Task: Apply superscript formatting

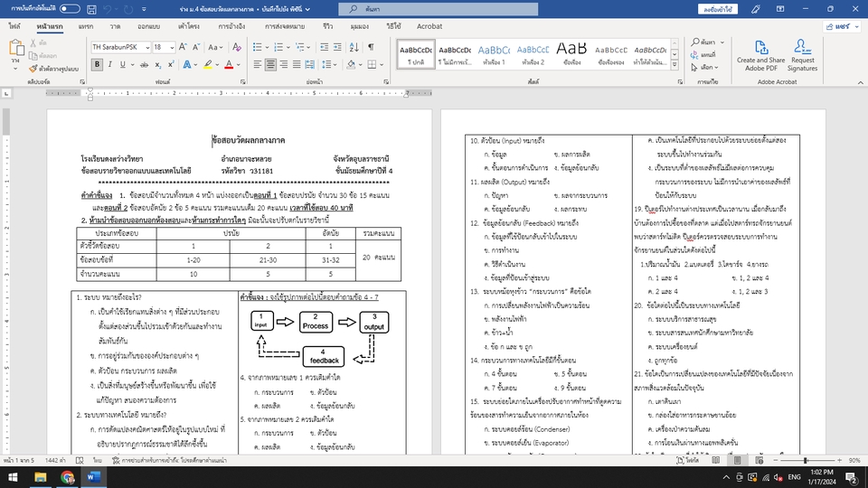Action: coord(171,65)
